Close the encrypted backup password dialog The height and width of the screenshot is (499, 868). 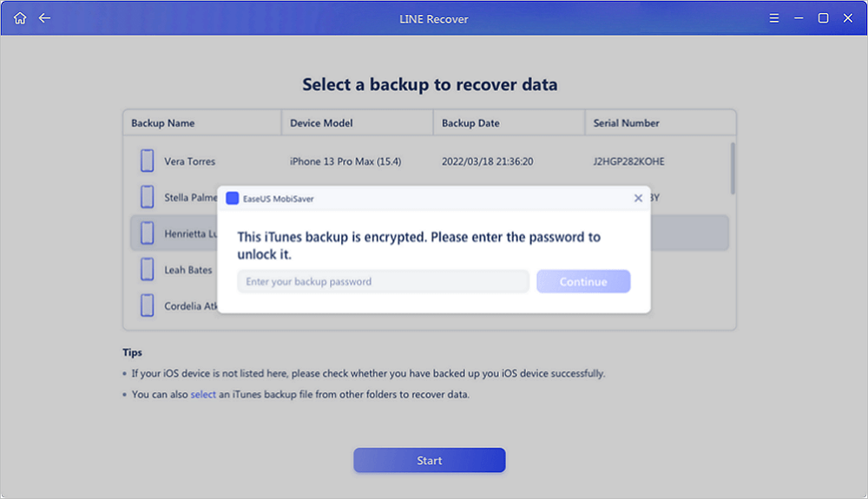pyautogui.click(x=638, y=199)
